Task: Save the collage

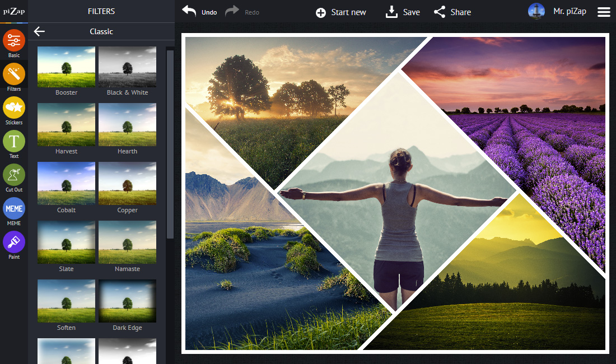Action: point(403,12)
